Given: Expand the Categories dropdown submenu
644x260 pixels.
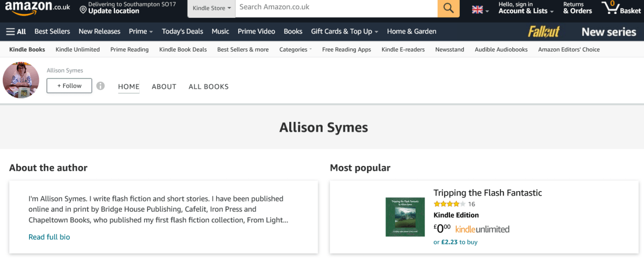Looking at the screenshot, I should pos(295,49).
